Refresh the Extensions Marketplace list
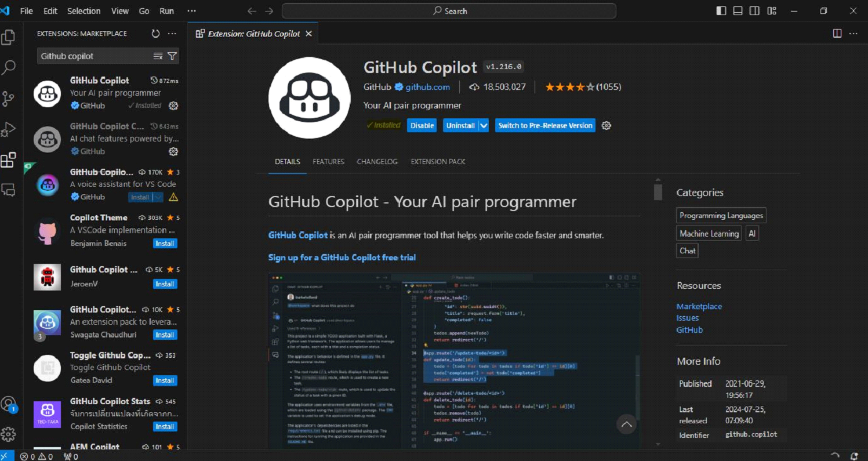The width and height of the screenshot is (868, 461). 155,33
